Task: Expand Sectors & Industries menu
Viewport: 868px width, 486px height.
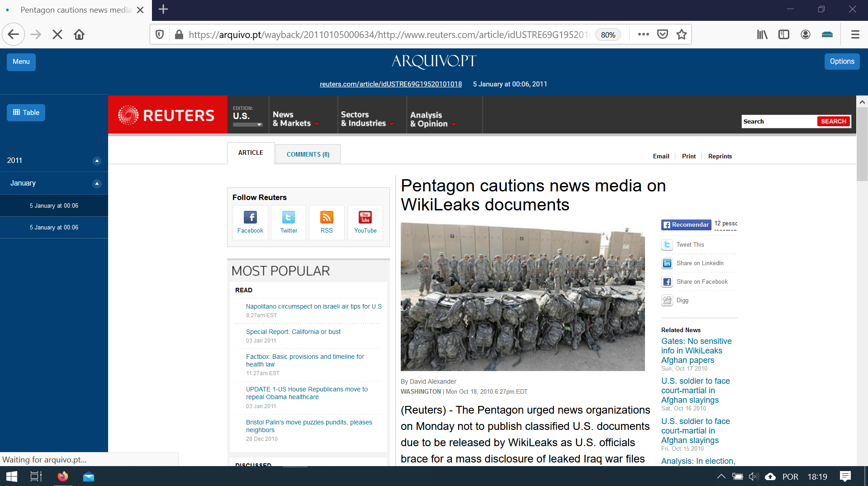Action: pos(367,119)
